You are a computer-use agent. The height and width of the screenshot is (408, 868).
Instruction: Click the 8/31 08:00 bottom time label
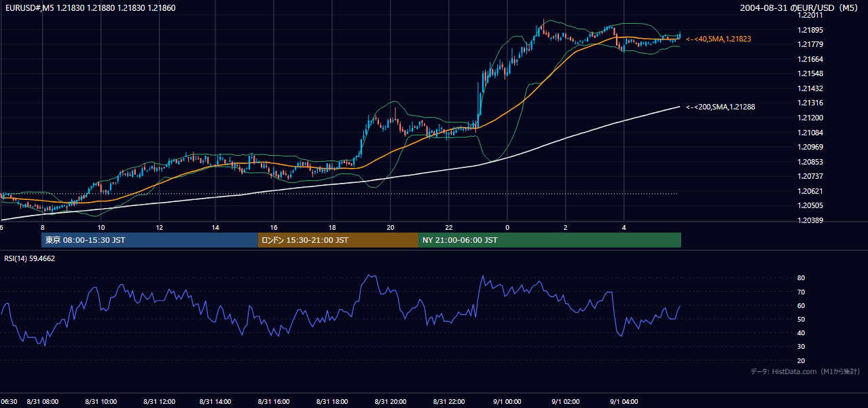coord(42,401)
